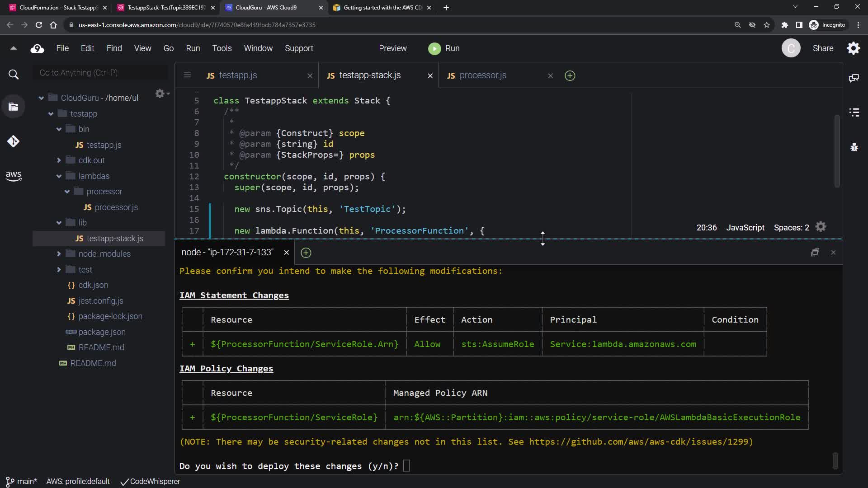
Task: Expand the cdk.out folder
Action: point(59,160)
